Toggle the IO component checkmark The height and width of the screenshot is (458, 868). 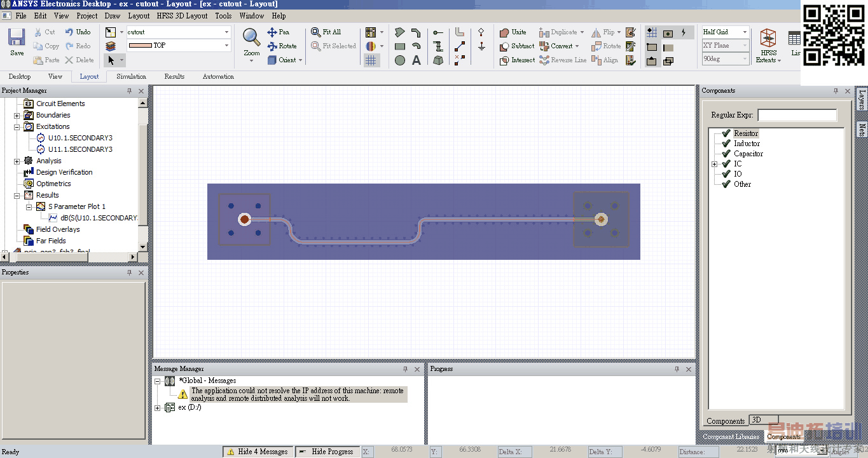point(726,174)
